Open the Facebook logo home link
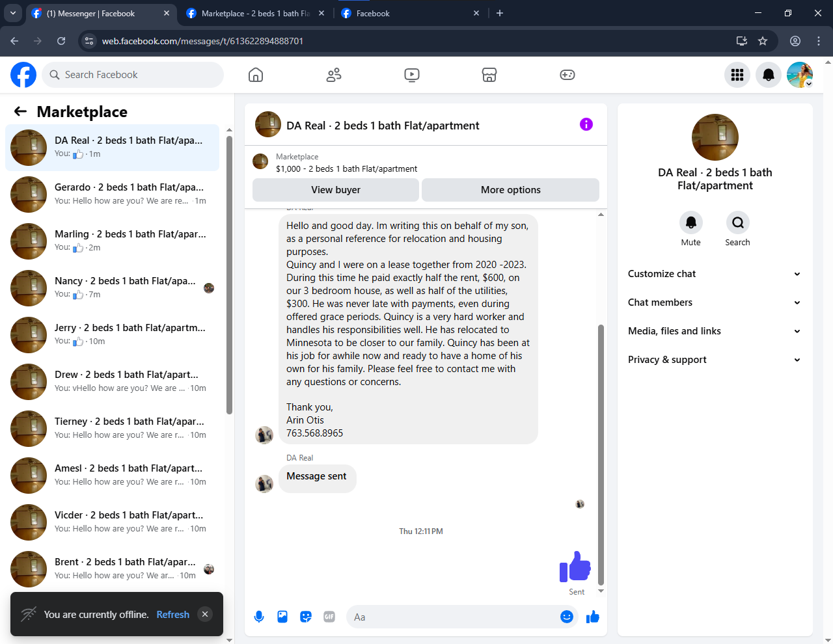 23,75
